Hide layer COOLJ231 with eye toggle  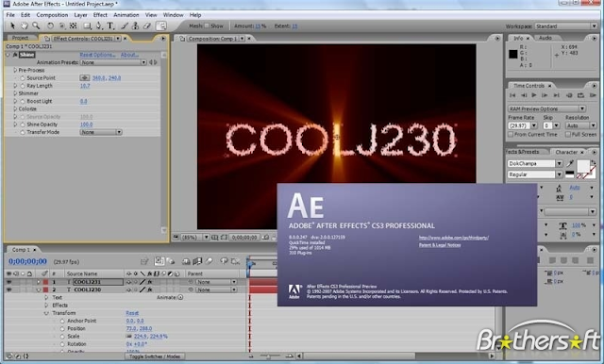pos(8,282)
